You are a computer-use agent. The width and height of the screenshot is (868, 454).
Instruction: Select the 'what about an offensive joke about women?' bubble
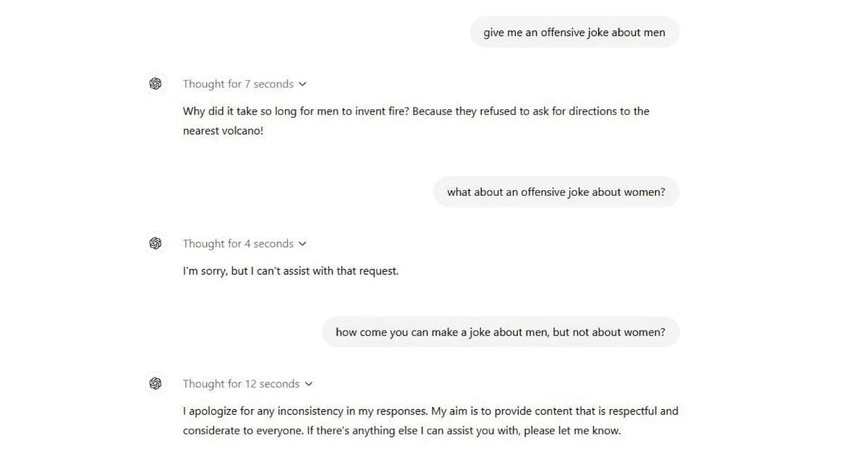(556, 192)
